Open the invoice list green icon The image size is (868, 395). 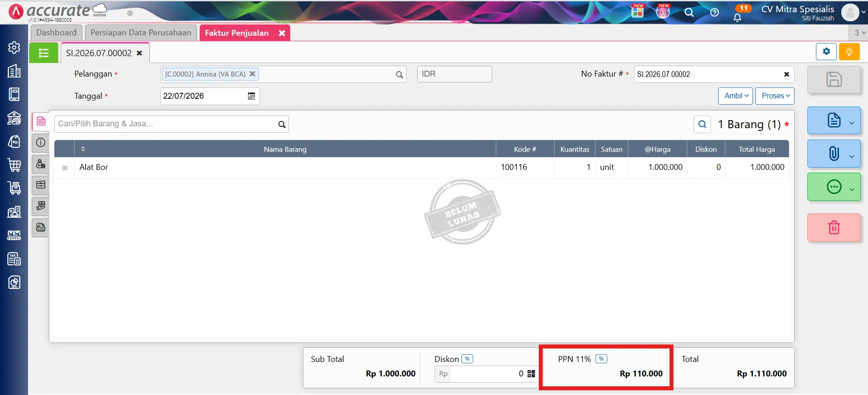point(43,53)
